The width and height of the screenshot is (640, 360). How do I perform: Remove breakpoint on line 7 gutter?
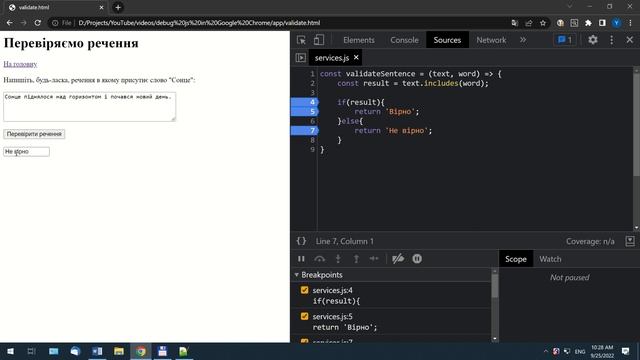point(304,131)
